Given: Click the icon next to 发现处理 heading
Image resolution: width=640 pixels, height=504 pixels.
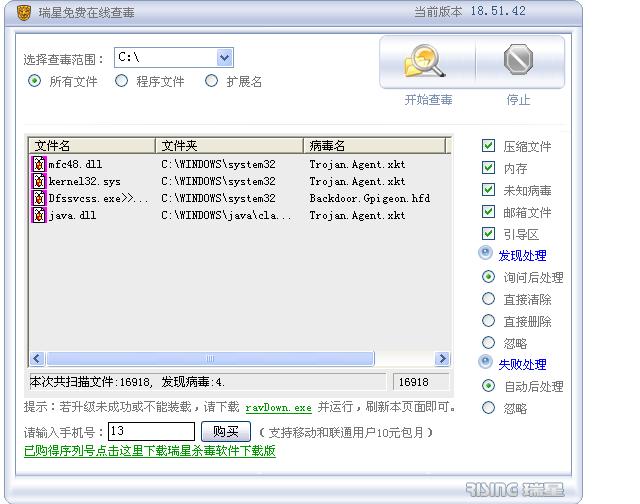Looking at the screenshot, I should (x=485, y=253).
